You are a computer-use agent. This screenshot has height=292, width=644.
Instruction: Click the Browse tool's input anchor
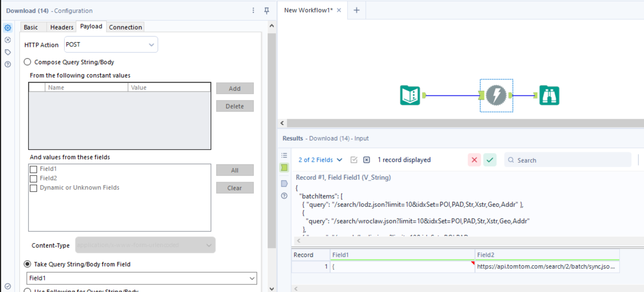pos(535,95)
